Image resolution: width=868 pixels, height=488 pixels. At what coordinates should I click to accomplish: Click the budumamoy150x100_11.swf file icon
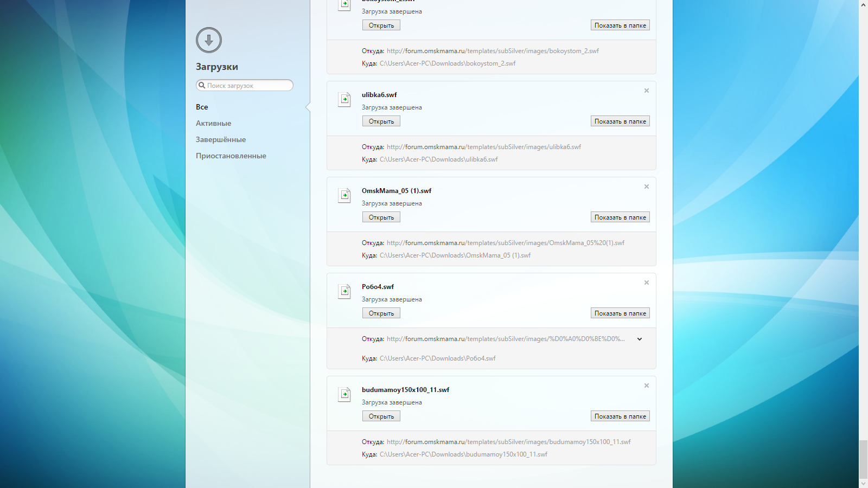coord(344,394)
